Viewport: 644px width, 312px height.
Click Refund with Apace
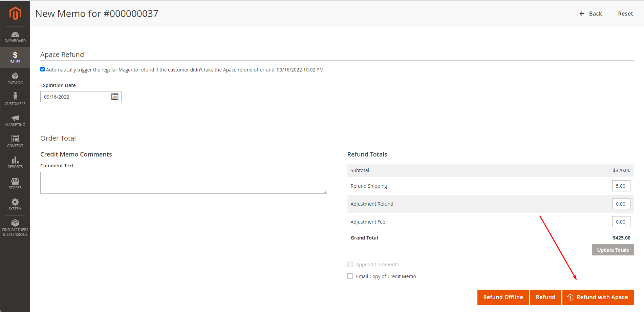[598, 297]
